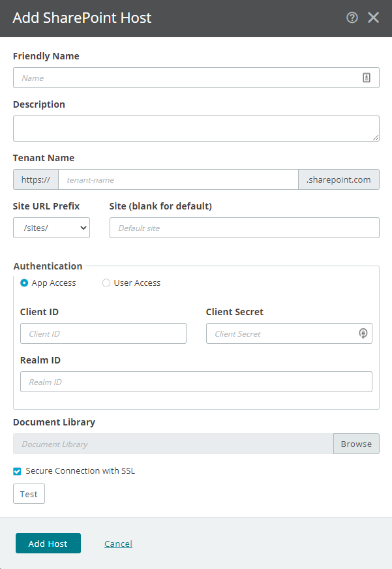Screen dimensions: 392x569
Task: Toggle Secure Connection with SSL checkbox
Action: 17,471
